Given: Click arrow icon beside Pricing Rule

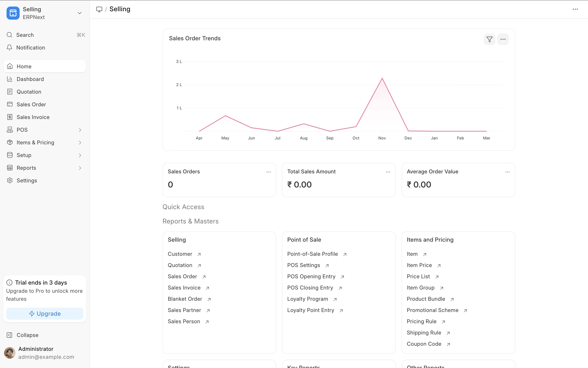Looking at the screenshot, I should [x=443, y=322].
